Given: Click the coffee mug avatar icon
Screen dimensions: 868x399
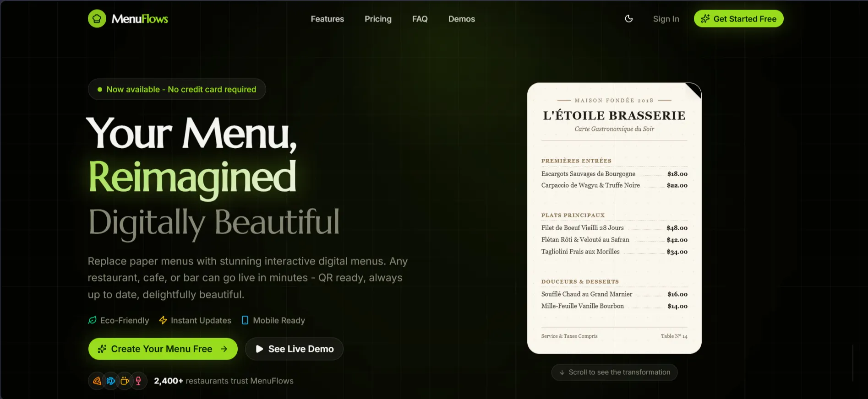Looking at the screenshot, I should (125, 381).
